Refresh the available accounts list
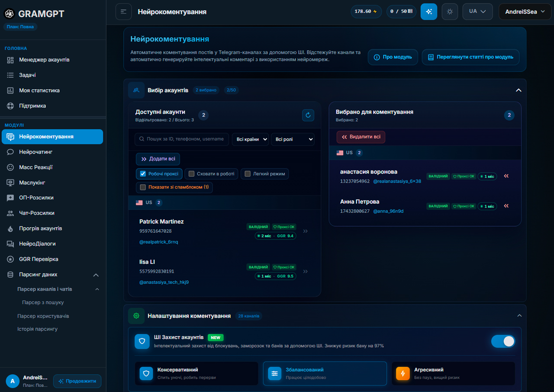The width and height of the screenshot is (554, 392). tap(308, 115)
